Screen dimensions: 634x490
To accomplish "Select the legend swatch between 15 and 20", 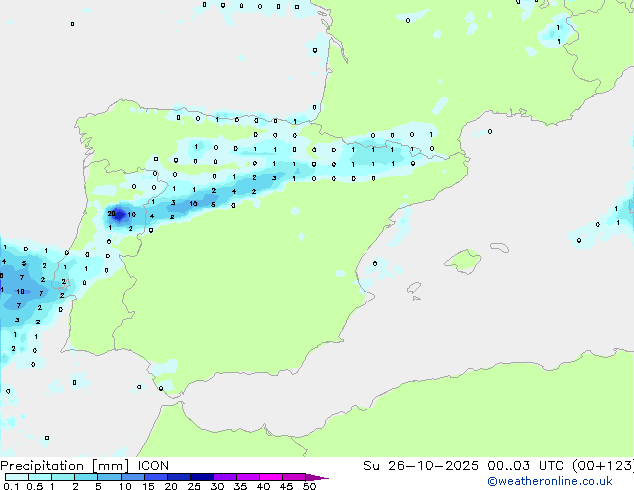I will pyautogui.click(x=156, y=477).
